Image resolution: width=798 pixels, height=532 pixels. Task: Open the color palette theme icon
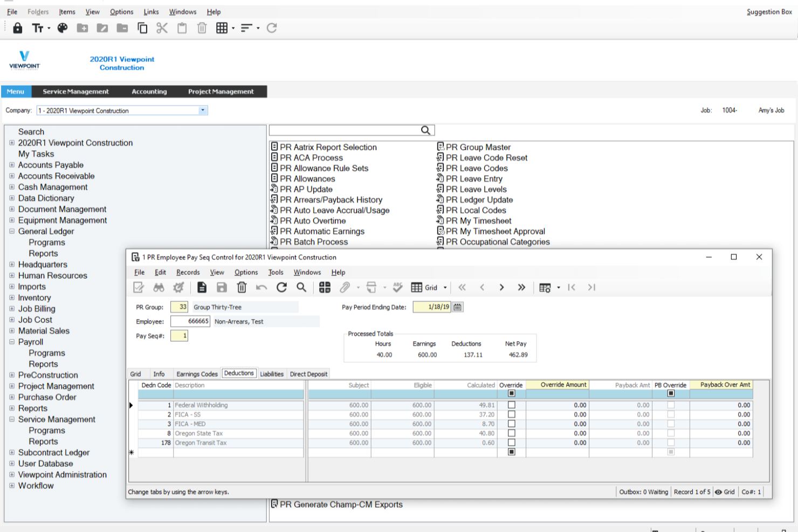[x=63, y=28]
